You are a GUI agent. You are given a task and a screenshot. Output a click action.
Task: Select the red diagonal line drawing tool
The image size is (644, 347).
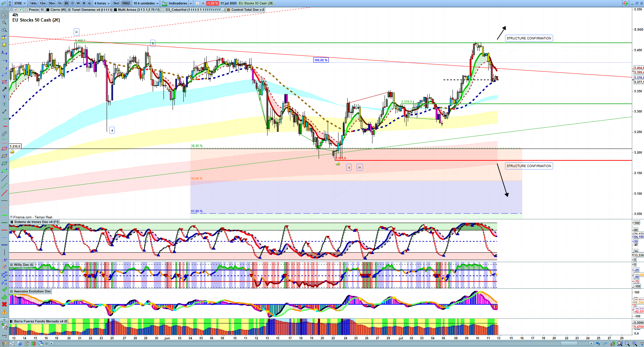click(x=4, y=193)
